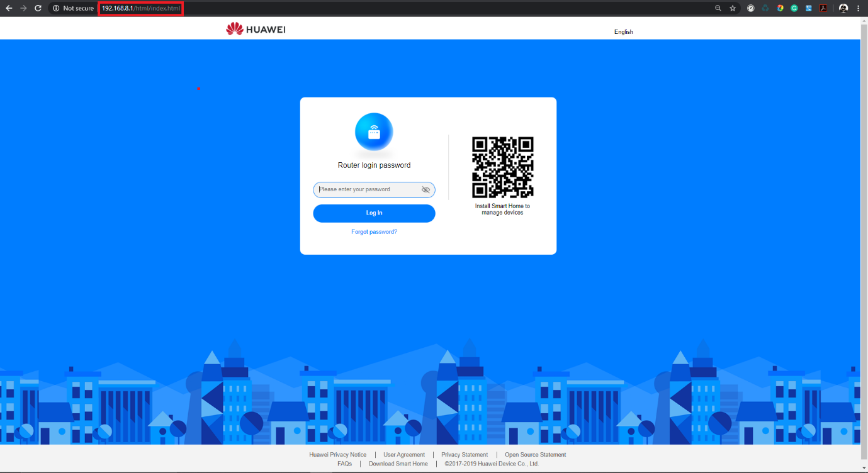Open the colorful circle extension icon
The height and width of the screenshot is (473, 868).
click(781, 8)
